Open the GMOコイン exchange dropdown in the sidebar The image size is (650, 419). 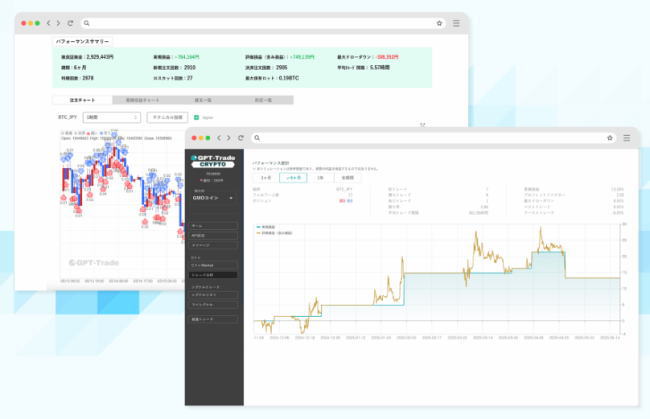tap(213, 198)
